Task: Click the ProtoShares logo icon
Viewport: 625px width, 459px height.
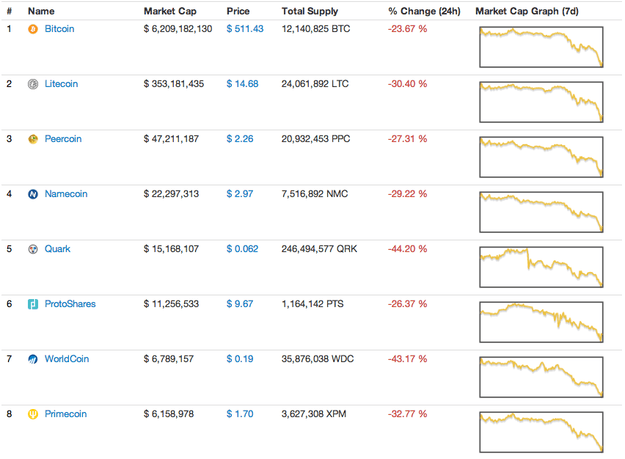Action: (33, 304)
